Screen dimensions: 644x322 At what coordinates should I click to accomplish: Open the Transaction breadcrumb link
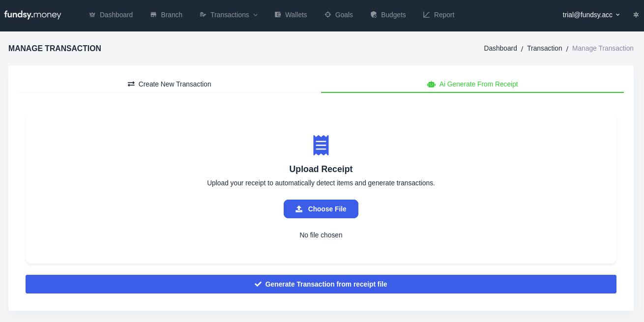click(544, 48)
